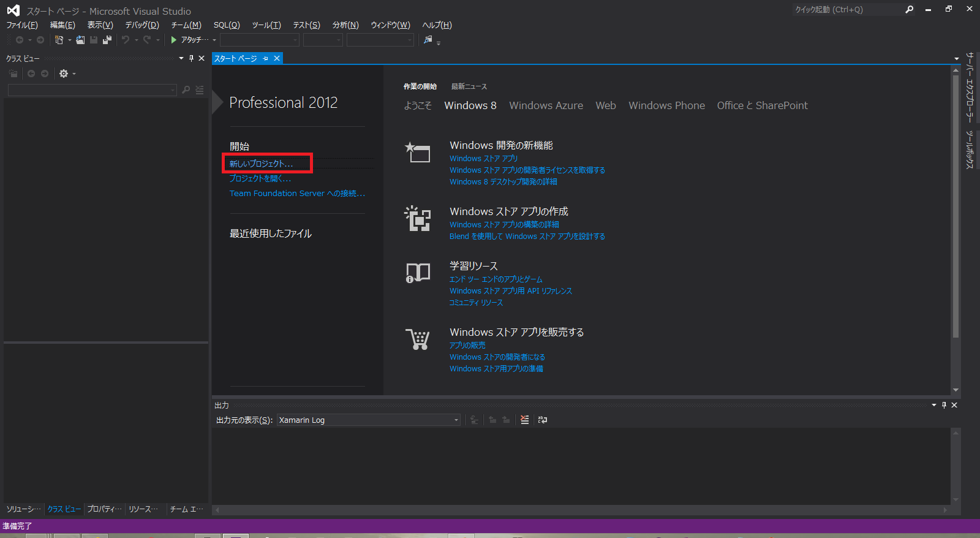Open the コミュニティ リソース link

point(476,302)
